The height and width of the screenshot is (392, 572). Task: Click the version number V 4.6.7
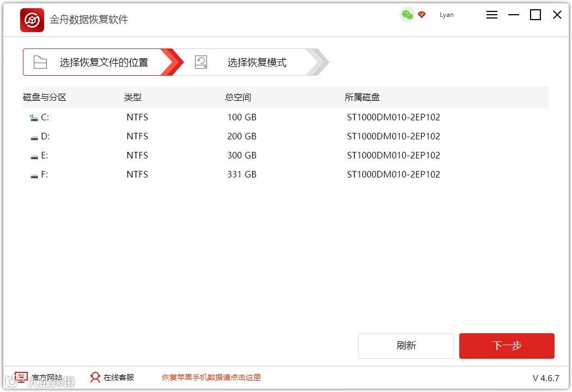(x=546, y=378)
